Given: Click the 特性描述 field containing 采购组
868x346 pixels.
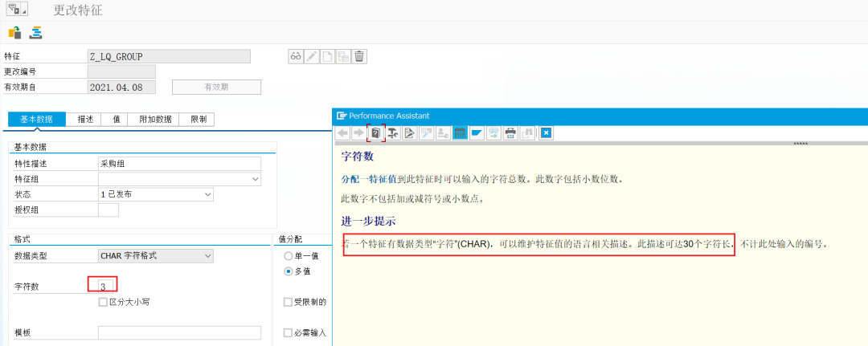Looking at the screenshot, I should tap(179, 164).
